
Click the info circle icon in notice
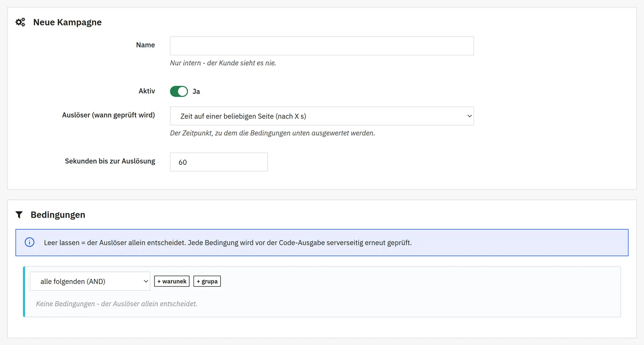tap(29, 242)
